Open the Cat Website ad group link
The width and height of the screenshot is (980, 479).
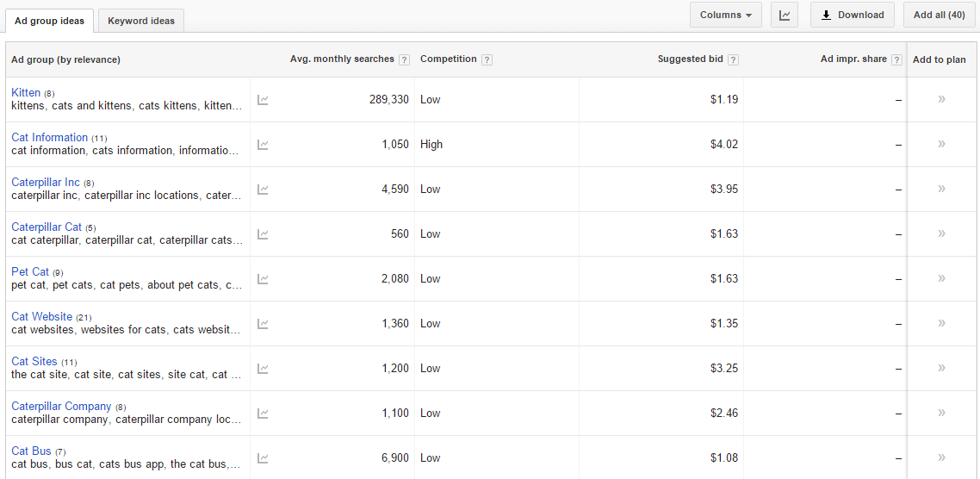pyautogui.click(x=41, y=316)
